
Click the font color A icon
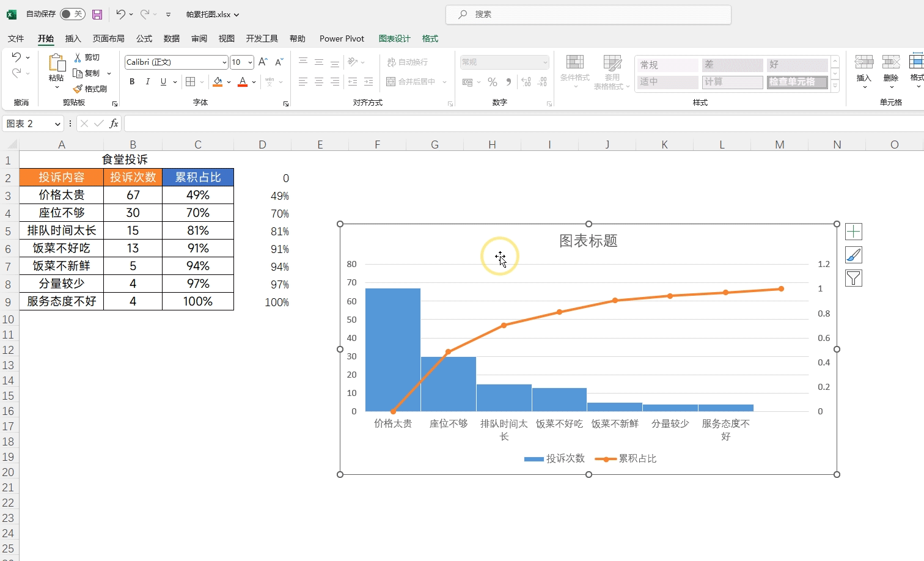243,82
